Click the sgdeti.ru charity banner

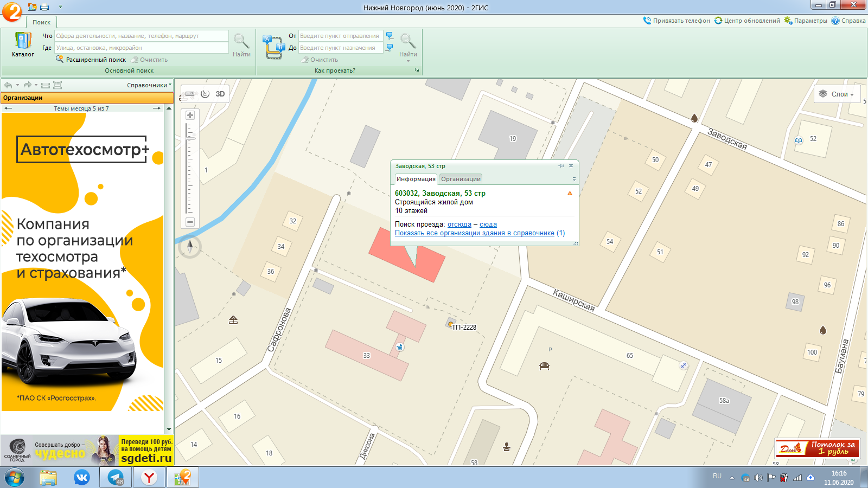click(x=87, y=450)
